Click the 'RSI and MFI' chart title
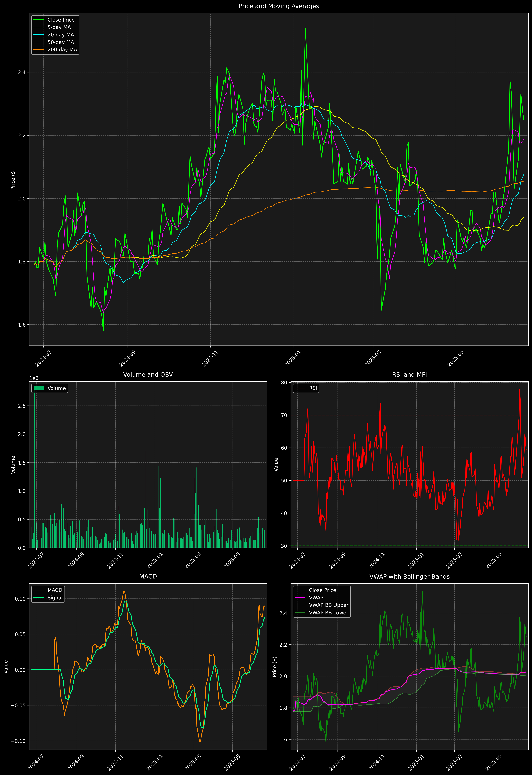Viewport: 532px width, 775px height. (409, 374)
